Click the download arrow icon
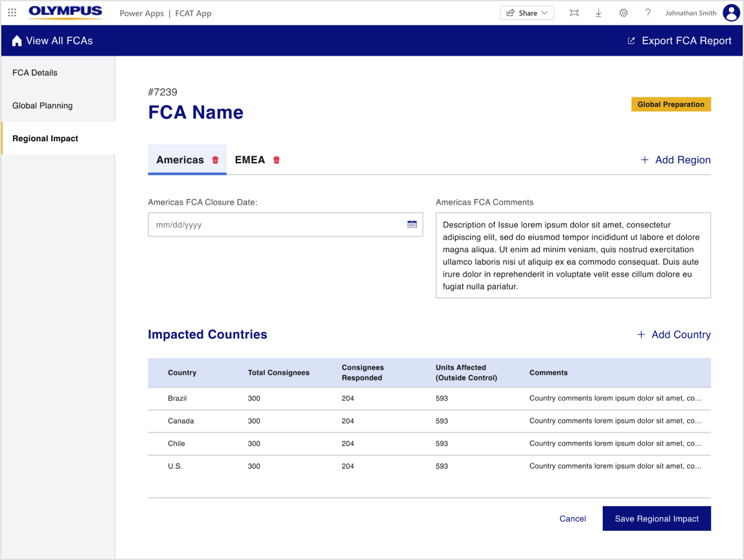Image resolution: width=744 pixels, height=560 pixels. point(598,13)
